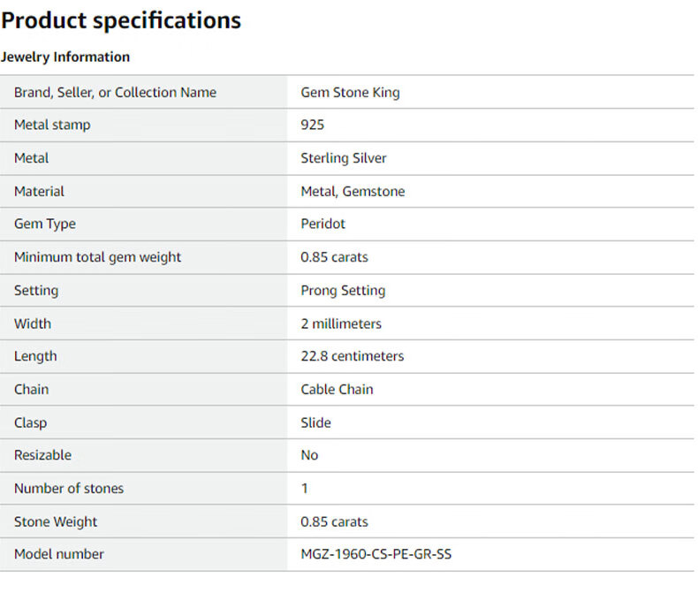
Task: Select the Gem Stone King brand value
Action: [x=350, y=92]
